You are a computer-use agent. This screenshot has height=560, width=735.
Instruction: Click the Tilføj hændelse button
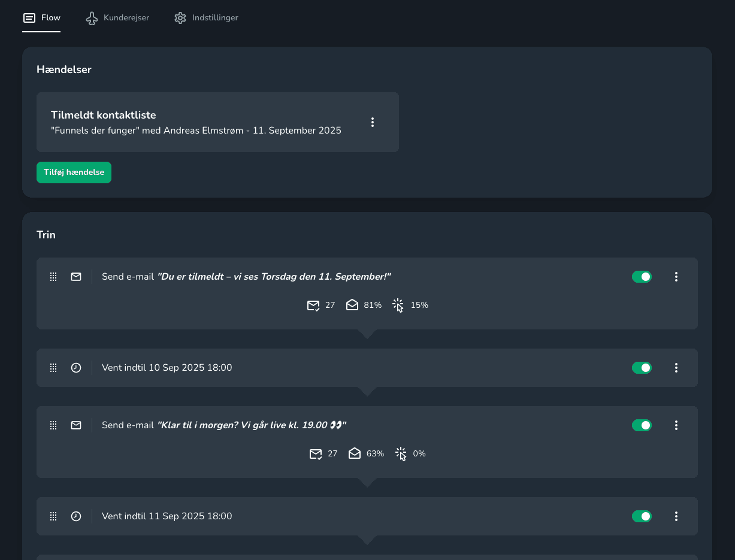coord(74,172)
